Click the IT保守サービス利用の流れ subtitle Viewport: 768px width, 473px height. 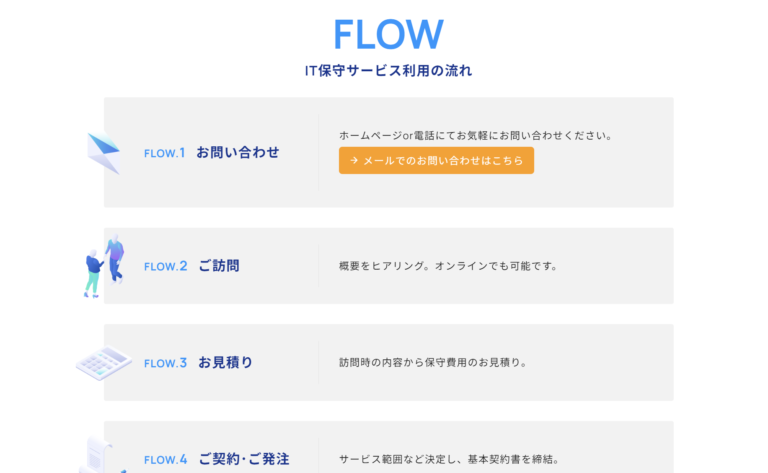[388, 71]
